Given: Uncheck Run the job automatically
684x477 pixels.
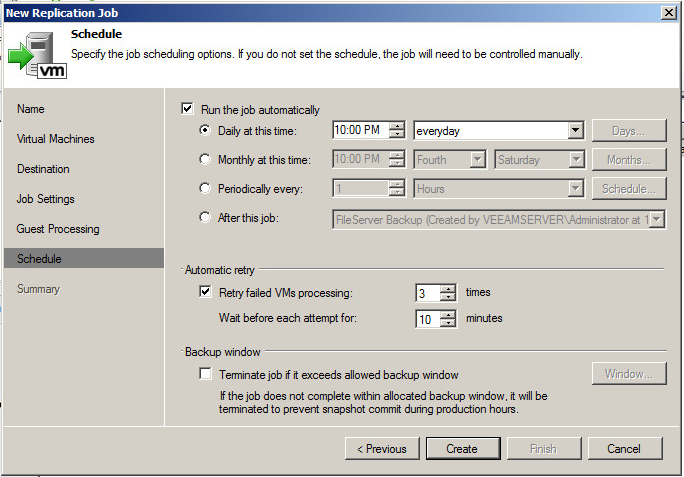Looking at the screenshot, I should coord(187,109).
